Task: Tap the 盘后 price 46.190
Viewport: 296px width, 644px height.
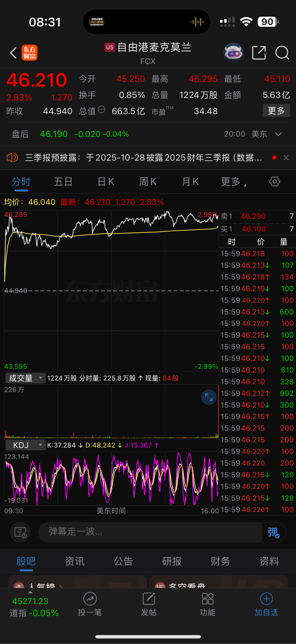Action: [x=54, y=134]
